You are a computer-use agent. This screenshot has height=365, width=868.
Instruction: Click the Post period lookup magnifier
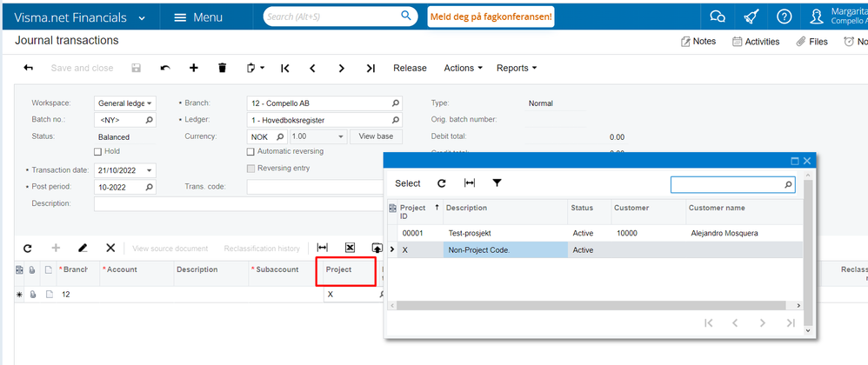point(149,188)
